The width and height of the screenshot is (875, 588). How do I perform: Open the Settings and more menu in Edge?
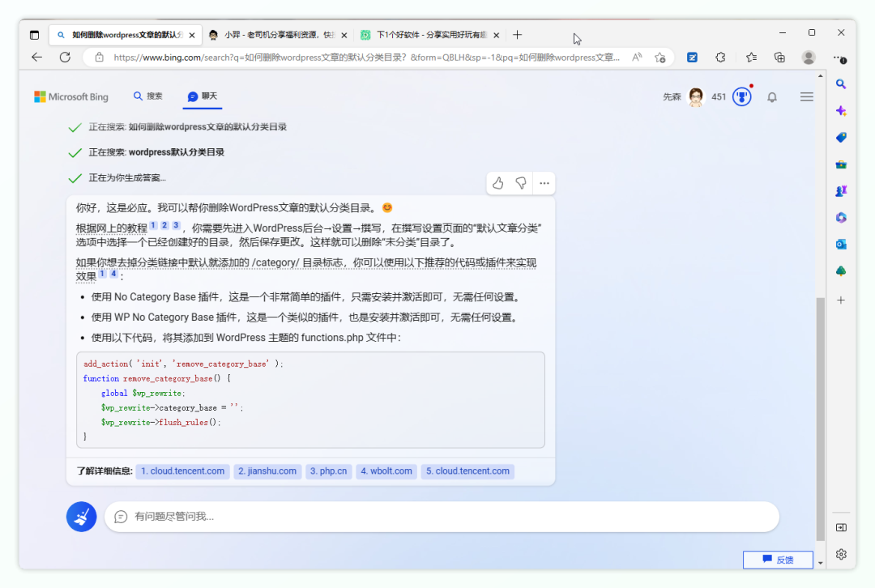coord(840,58)
